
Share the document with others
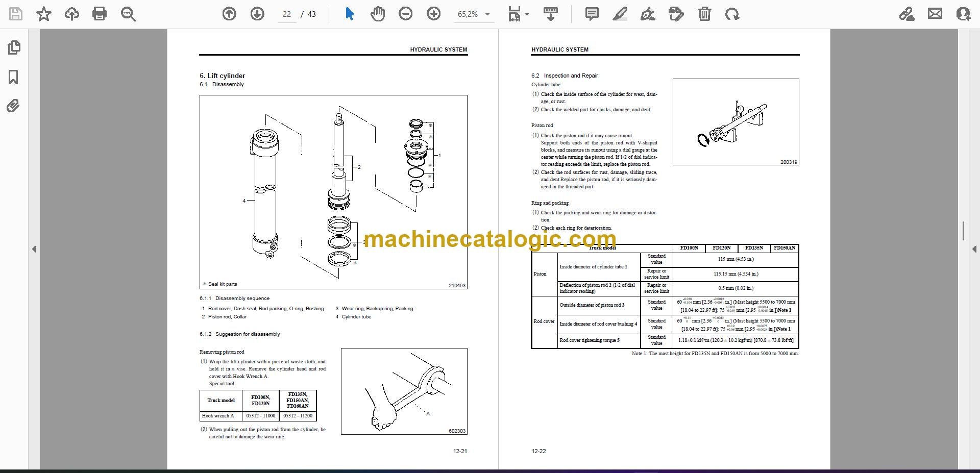click(963, 14)
